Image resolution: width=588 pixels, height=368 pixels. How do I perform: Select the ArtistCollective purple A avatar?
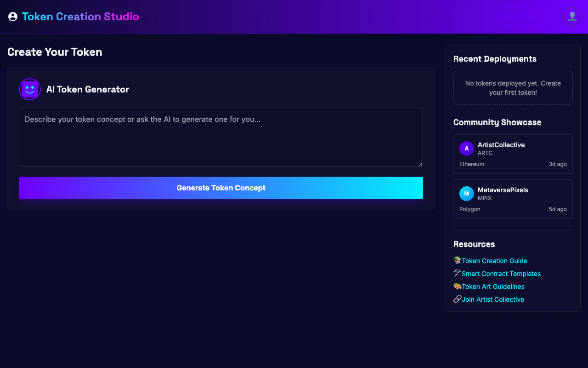click(x=466, y=149)
